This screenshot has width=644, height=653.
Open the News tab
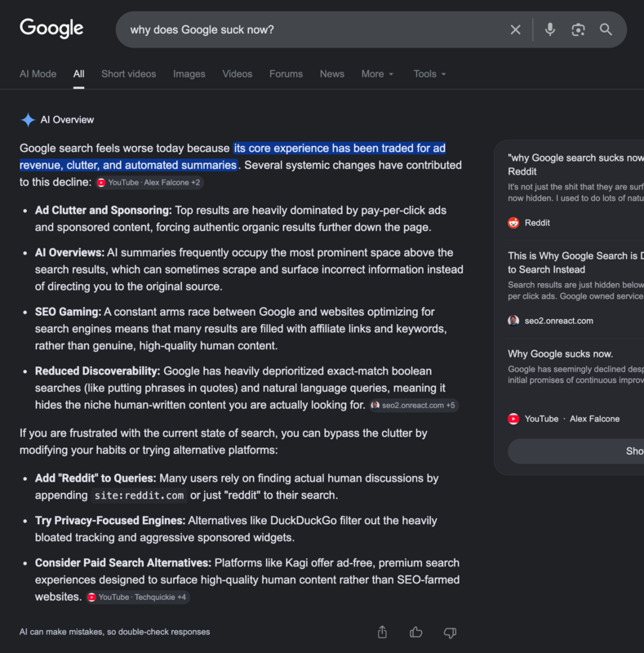[x=332, y=73]
